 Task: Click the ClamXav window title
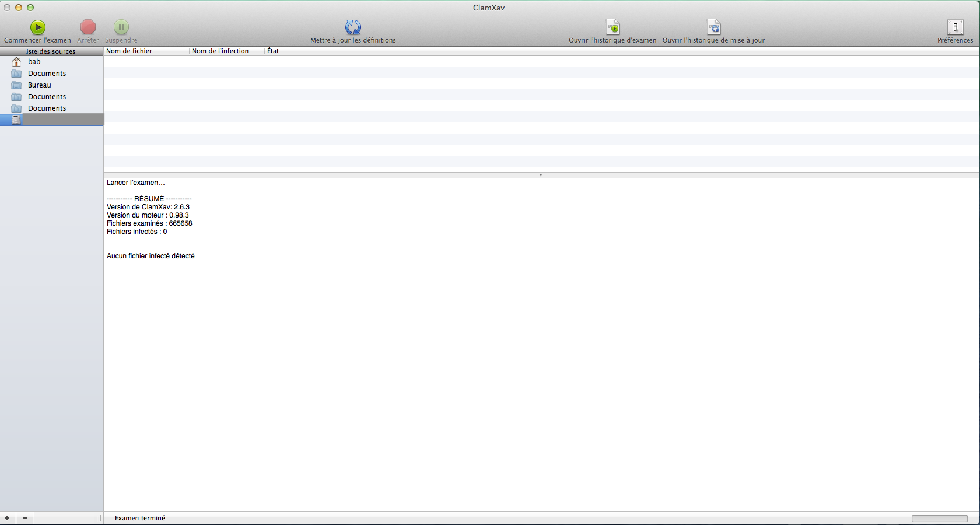click(489, 8)
